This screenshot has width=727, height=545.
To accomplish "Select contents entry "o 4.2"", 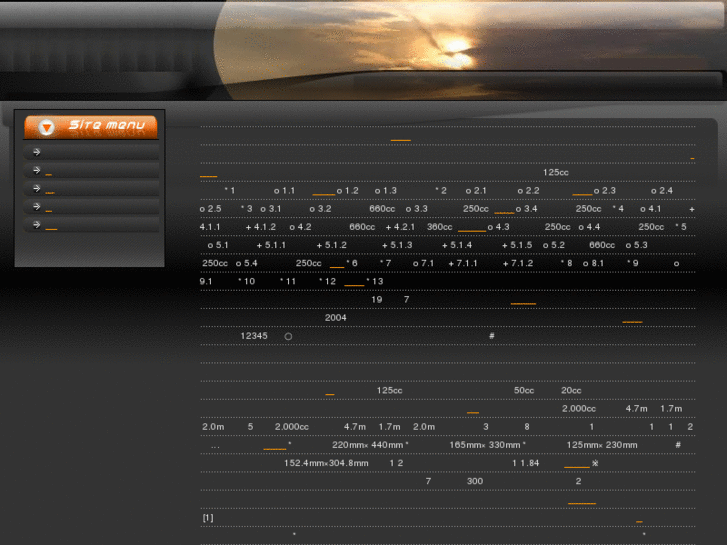I will pos(300,227).
